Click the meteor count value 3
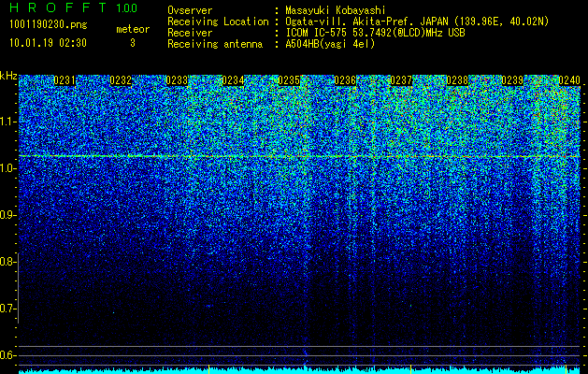 coord(133,43)
